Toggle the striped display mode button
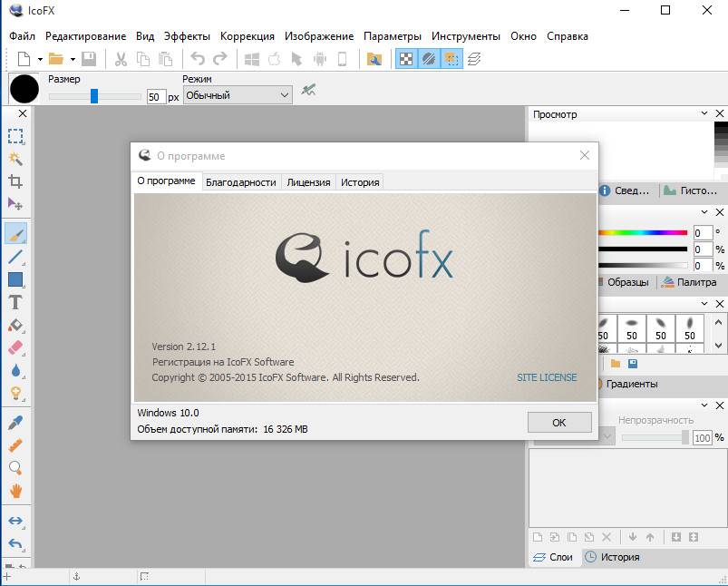Viewport: 728px width, 586px height. [x=429, y=59]
